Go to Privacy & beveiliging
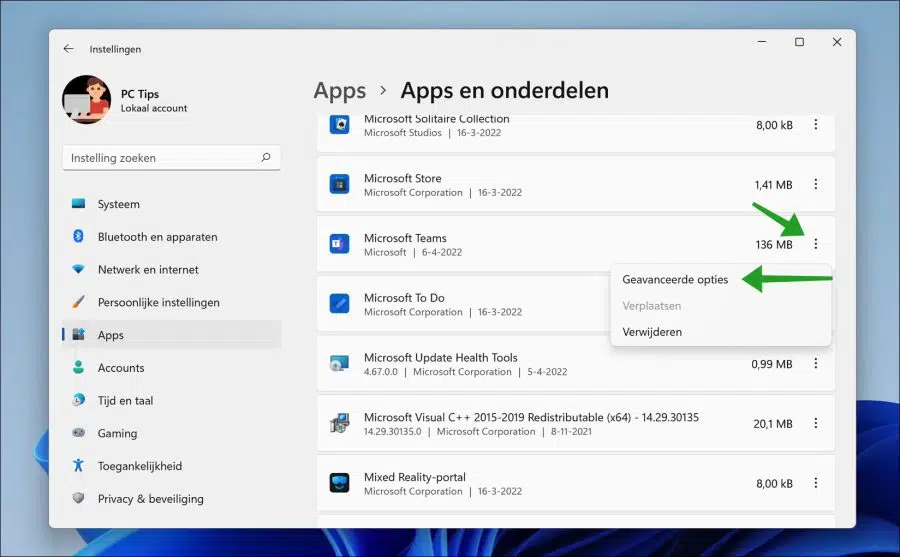Screen dimensions: 900x557 tap(172, 498)
